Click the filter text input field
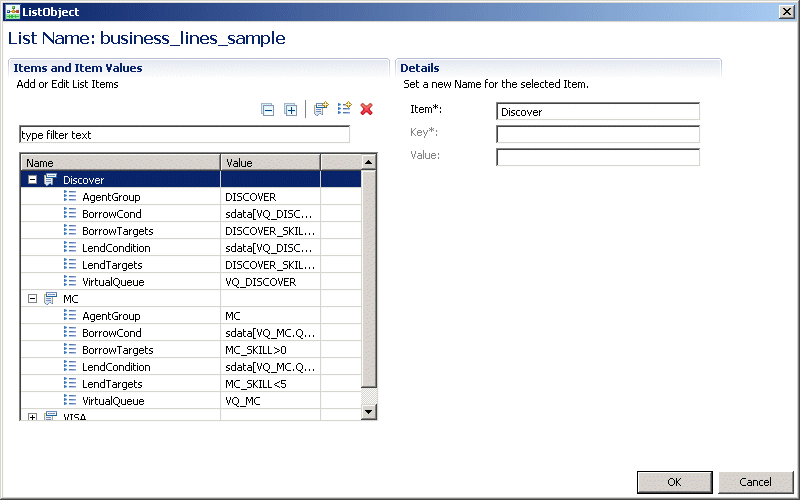Screen dimensions: 800x500 pyautogui.click(x=184, y=135)
